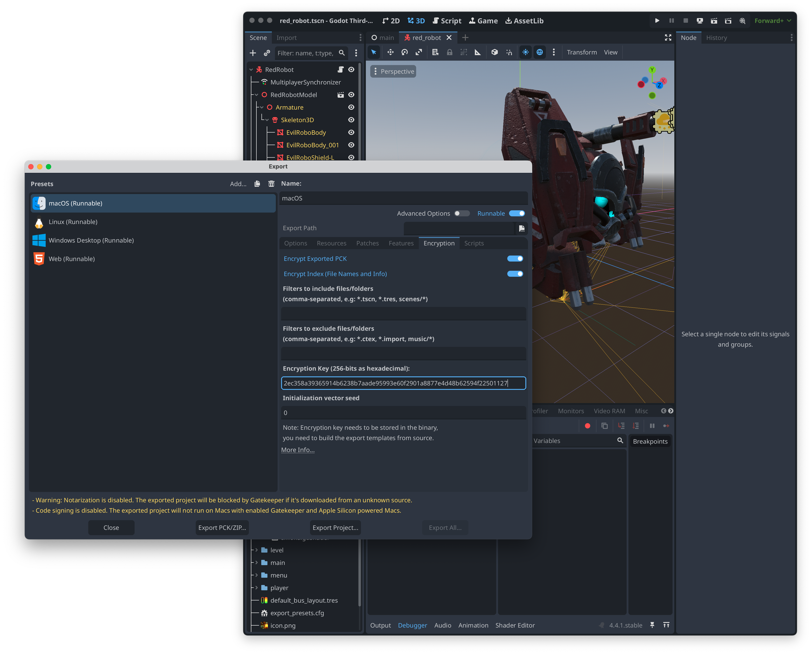Click the Export Project... button
Image resolution: width=812 pixels, height=654 pixels.
[x=335, y=528]
